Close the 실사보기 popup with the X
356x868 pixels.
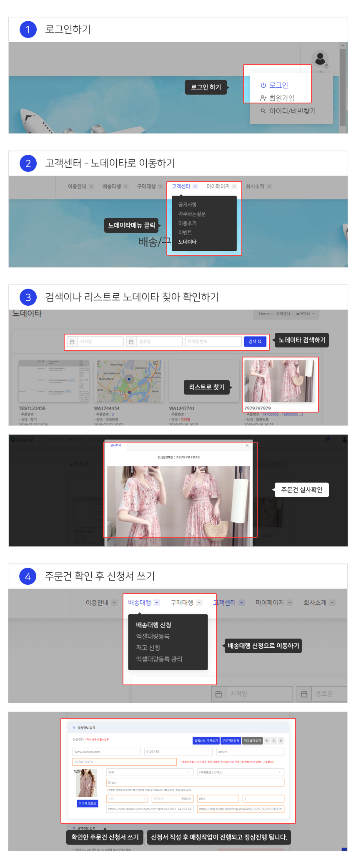pyautogui.click(x=247, y=445)
